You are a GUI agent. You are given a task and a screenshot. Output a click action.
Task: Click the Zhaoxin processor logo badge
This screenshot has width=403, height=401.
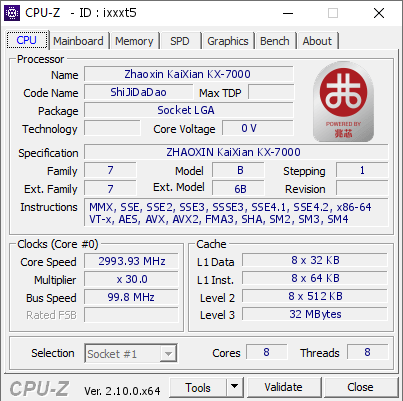click(343, 102)
